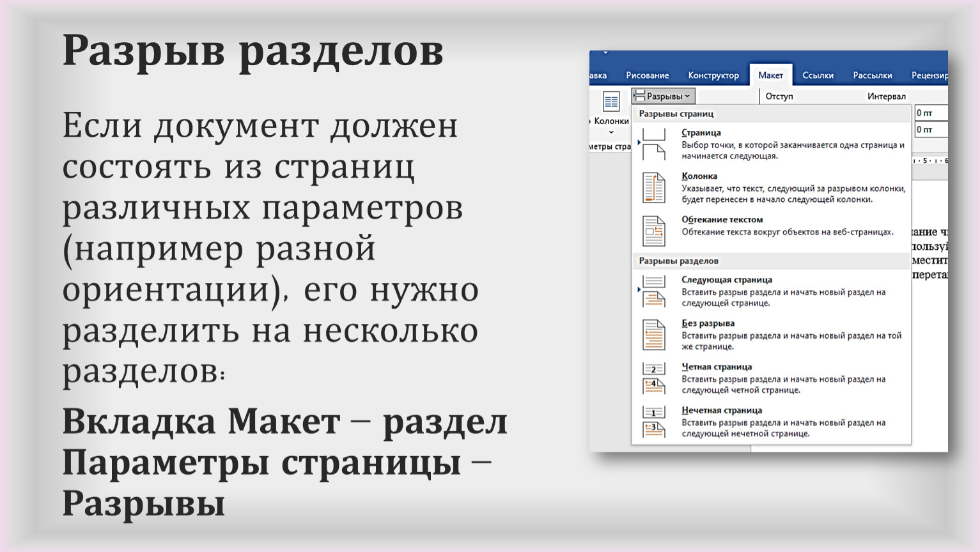Choose Без разрыва section break
The image size is (980, 552).
pyautogui.click(x=771, y=334)
